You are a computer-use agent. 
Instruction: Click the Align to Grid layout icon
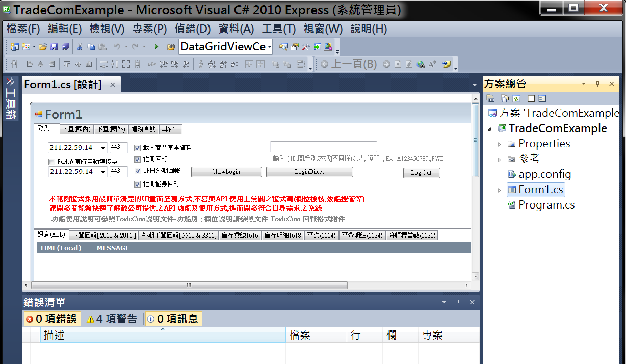click(14, 64)
